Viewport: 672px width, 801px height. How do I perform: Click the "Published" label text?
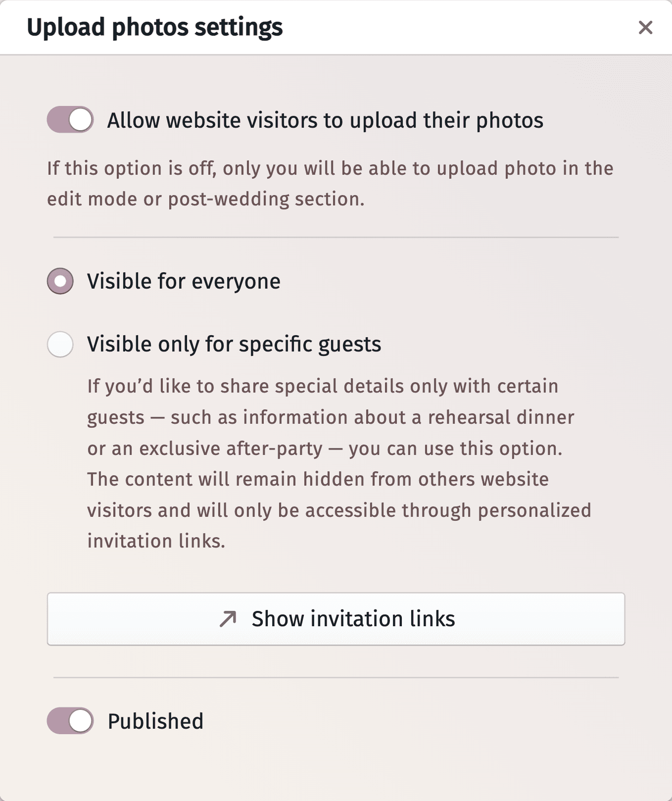(x=155, y=721)
